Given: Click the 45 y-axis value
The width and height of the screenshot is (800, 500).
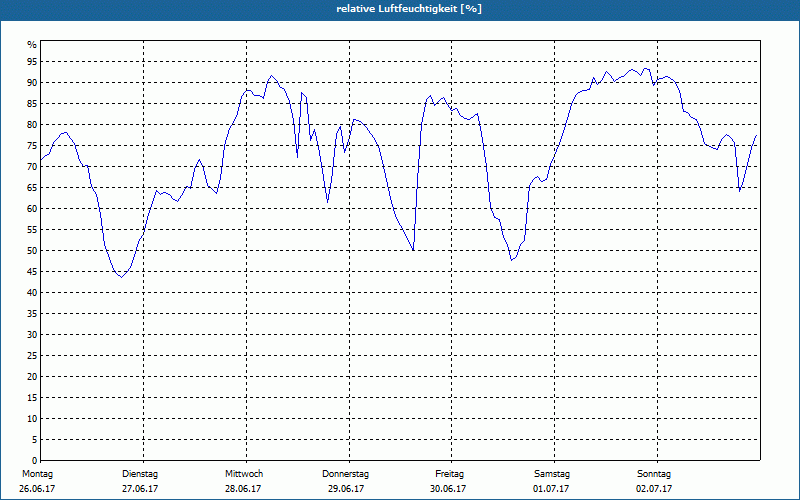Looking at the screenshot, I should coord(32,272).
